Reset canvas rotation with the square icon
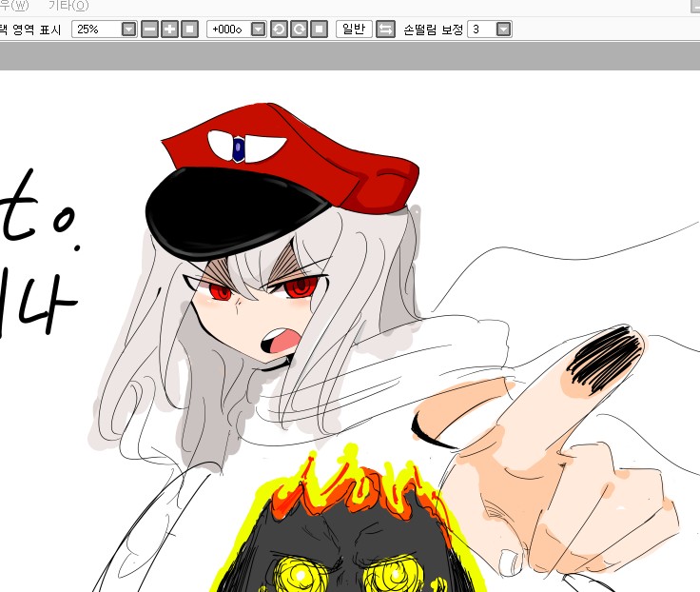The height and width of the screenshot is (592, 700). [320, 30]
